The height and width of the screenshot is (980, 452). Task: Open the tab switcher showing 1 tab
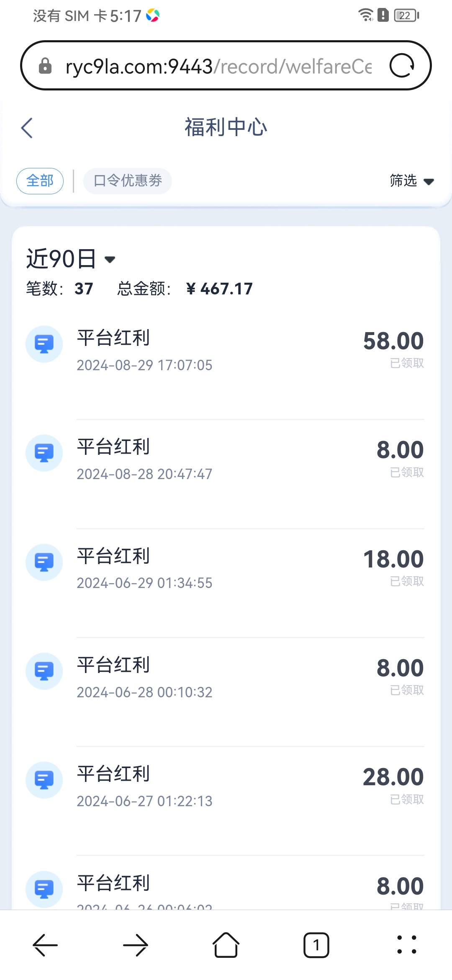316,945
